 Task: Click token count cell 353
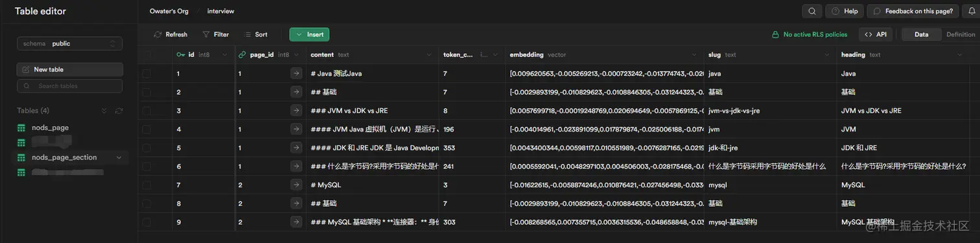tap(472, 148)
